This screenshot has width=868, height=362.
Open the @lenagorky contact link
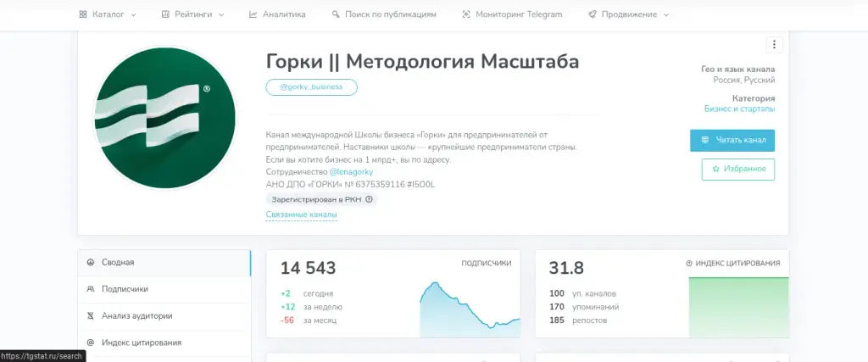[351, 172]
